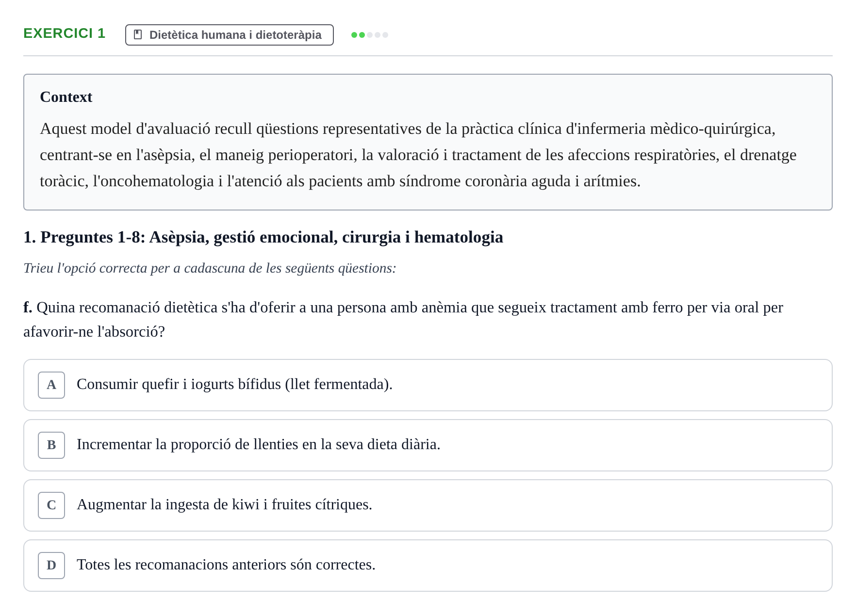Click the letter B badge

tap(51, 445)
